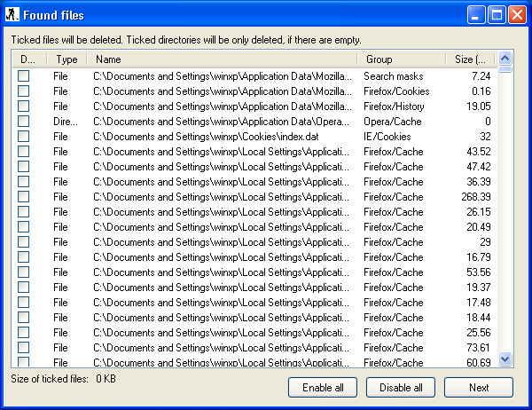The image size is (532, 410).
Task: Click the size value 29 cell
Action: coord(485,242)
